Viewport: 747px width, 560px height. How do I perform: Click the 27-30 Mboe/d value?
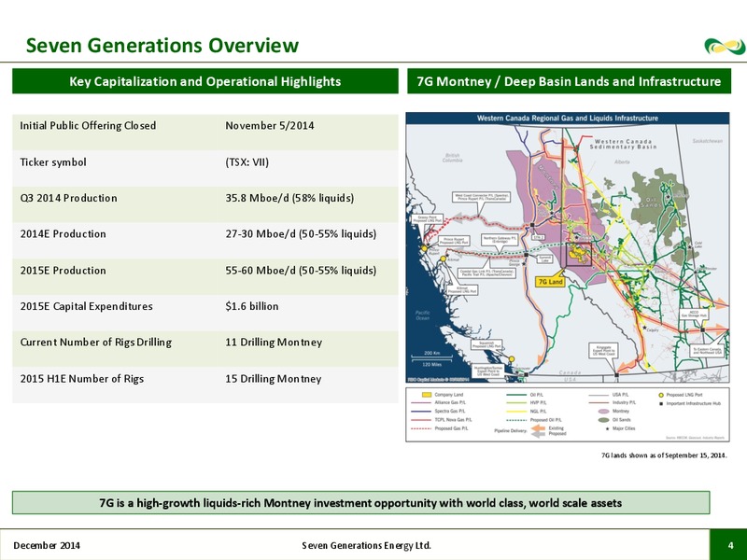(x=301, y=234)
